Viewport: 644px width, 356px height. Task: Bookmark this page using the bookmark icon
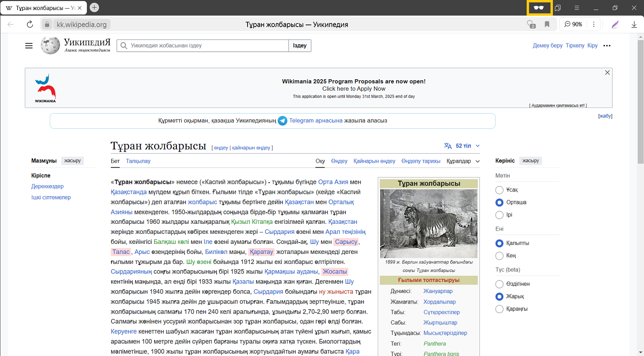(x=547, y=24)
